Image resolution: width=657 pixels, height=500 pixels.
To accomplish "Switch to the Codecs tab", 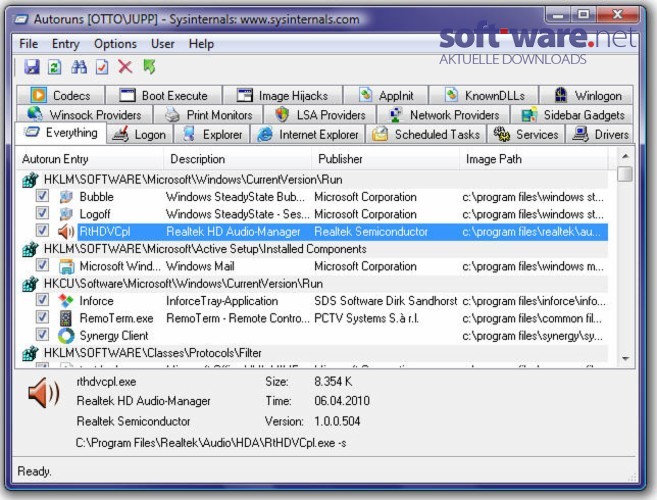I will (x=61, y=95).
